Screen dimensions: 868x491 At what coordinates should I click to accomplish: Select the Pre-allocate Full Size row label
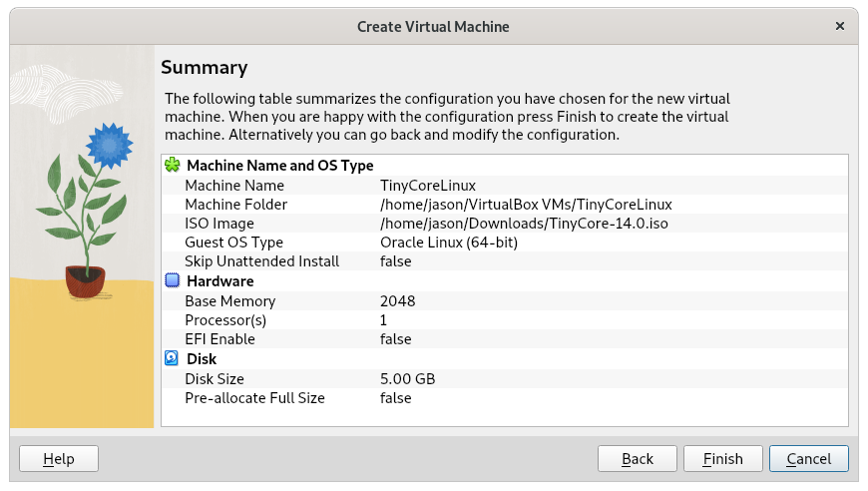[254, 398]
